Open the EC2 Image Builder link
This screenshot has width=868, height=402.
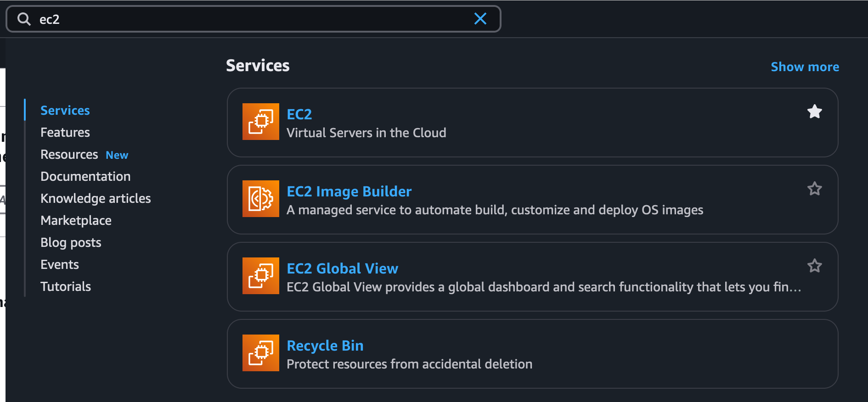click(349, 191)
